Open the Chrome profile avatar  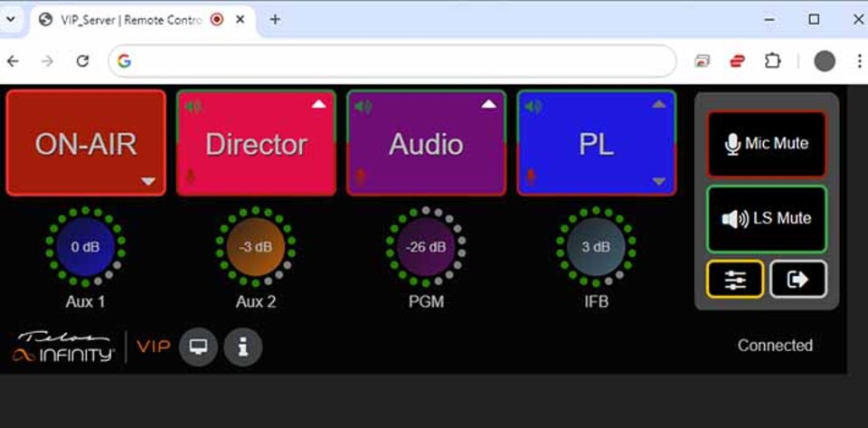coord(825,61)
